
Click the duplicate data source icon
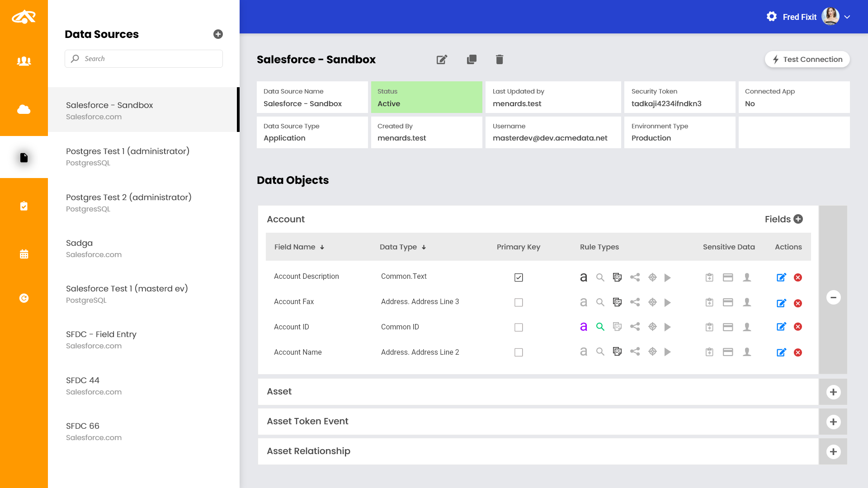pyautogui.click(x=472, y=60)
